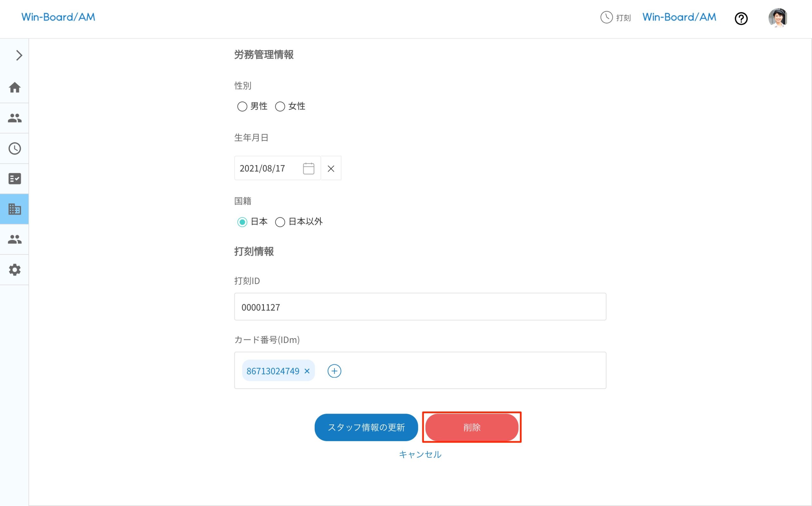Click inside the 打刻ID input field
The width and height of the screenshot is (812, 506).
coord(420,306)
